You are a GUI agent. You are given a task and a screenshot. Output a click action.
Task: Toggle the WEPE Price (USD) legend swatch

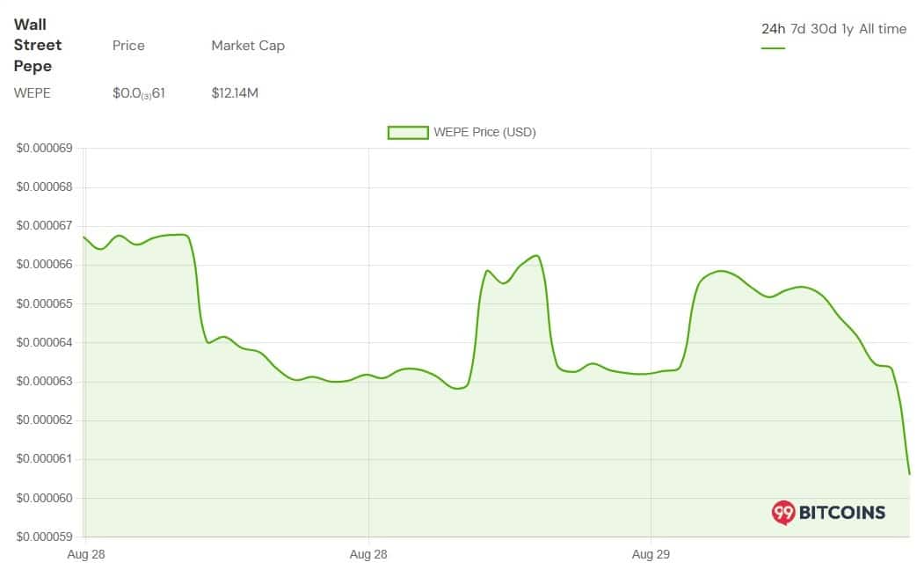pyautogui.click(x=408, y=133)
